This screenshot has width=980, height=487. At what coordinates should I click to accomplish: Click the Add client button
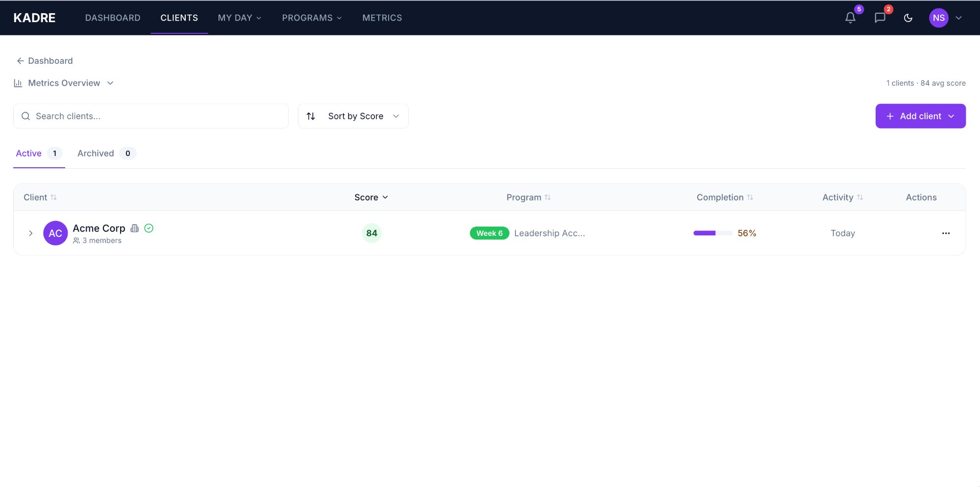click(x=920, y=116)
